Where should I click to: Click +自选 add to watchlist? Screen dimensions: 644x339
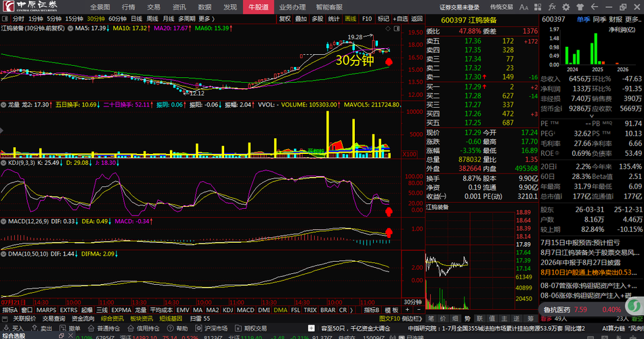point(400,18)
